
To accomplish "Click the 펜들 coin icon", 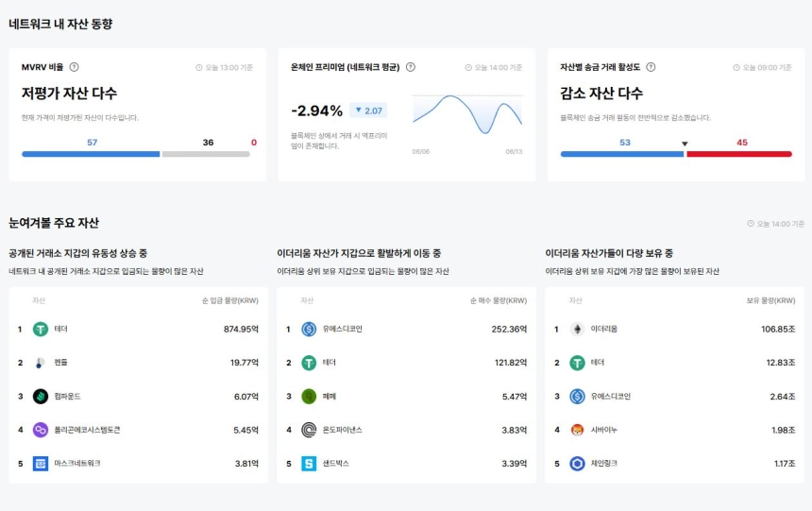I will [x=41, y=363].
